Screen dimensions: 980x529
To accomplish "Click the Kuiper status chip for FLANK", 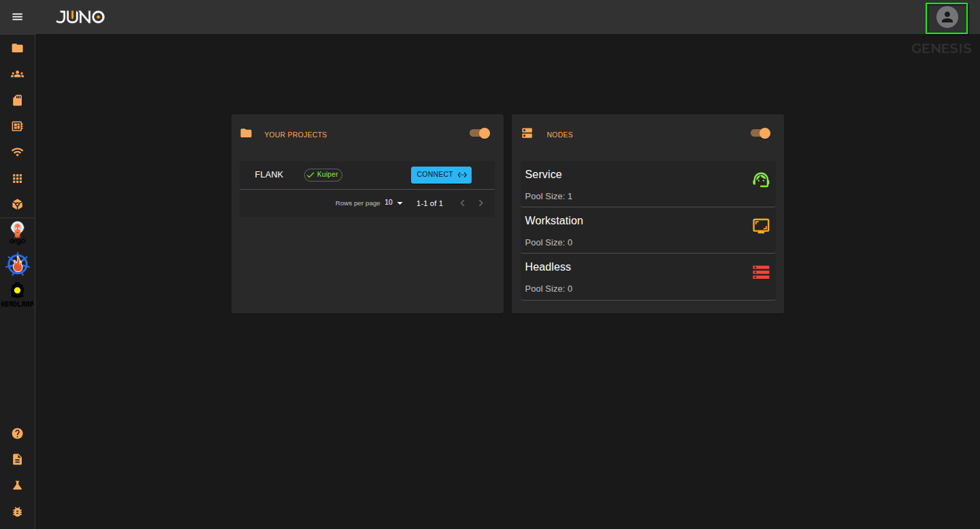I will 323,175.
